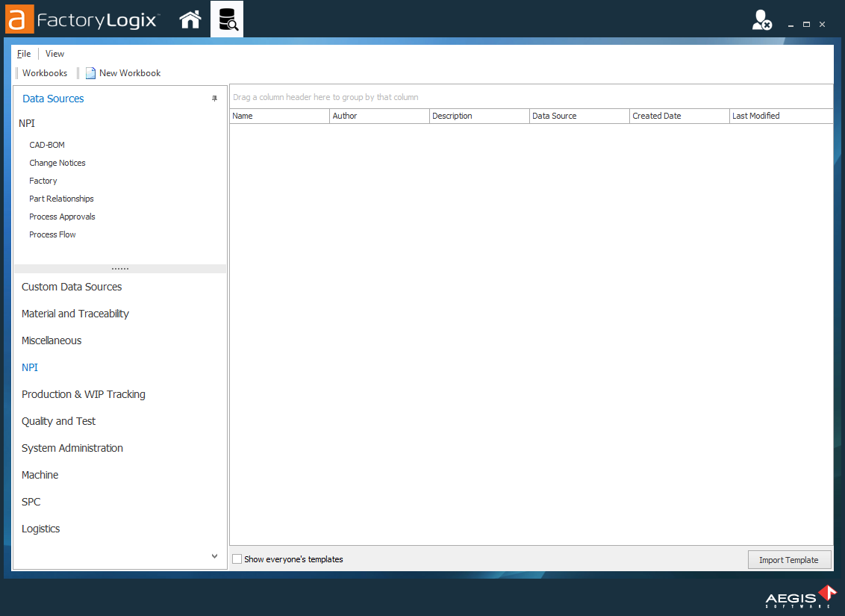Click the New Workbook document icon
The width and height of the screenshot is (845, 616).
(x=90, y=72)
